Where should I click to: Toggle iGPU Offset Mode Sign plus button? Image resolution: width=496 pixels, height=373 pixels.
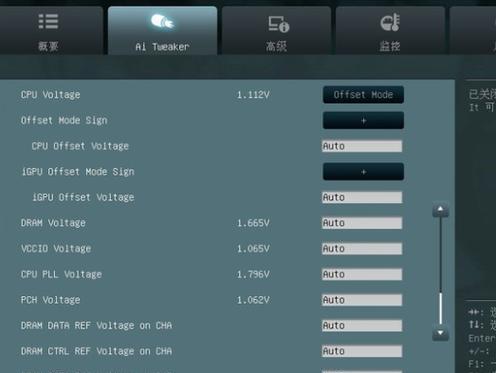click(363, 172)
